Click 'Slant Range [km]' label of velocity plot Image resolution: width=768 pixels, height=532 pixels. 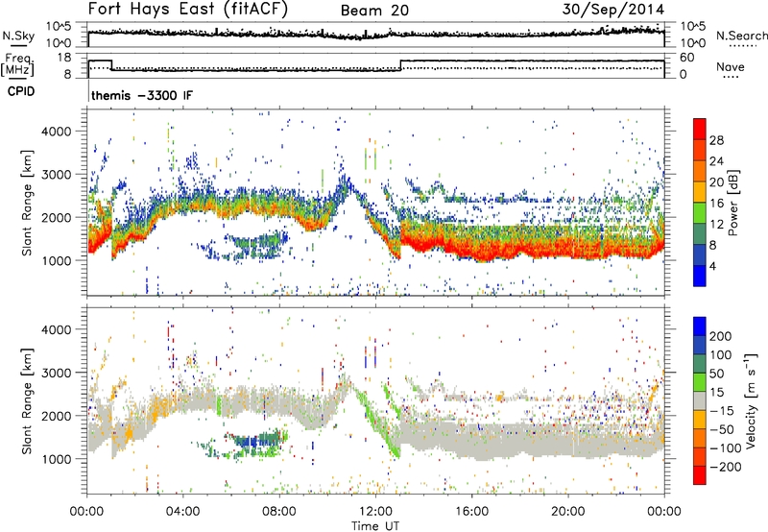pos(27,400)
